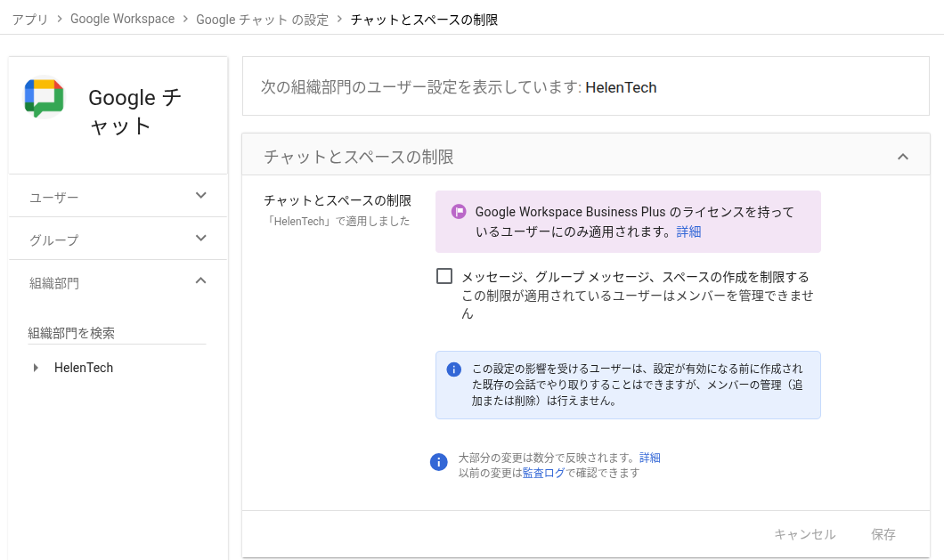Open the 監査ログ link
The image size is (944, 560).
click(543, 473)
